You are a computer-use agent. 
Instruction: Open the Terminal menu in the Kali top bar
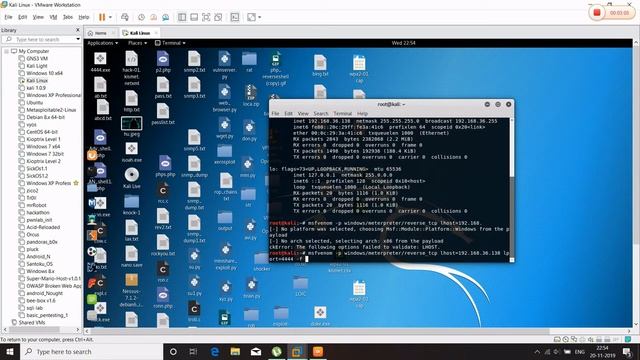coord(170,43)
